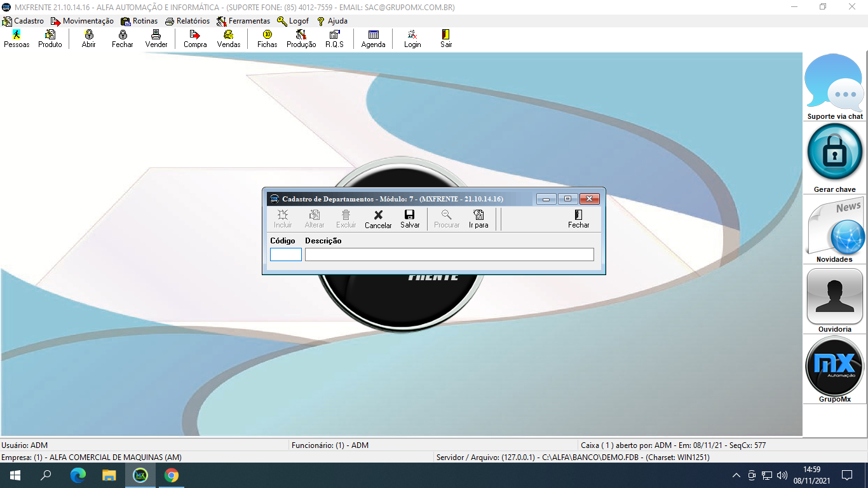
Task: Click the Descrição text field
Action: coord(449,255)
